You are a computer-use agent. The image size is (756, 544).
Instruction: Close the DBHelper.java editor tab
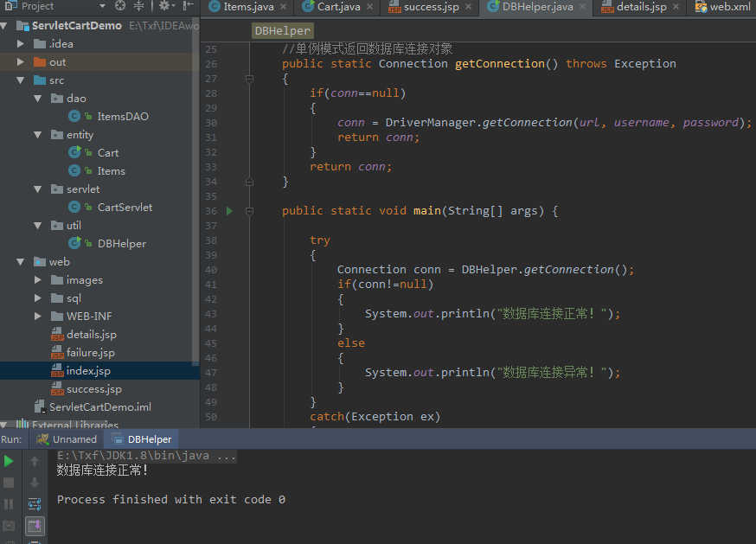582,7
